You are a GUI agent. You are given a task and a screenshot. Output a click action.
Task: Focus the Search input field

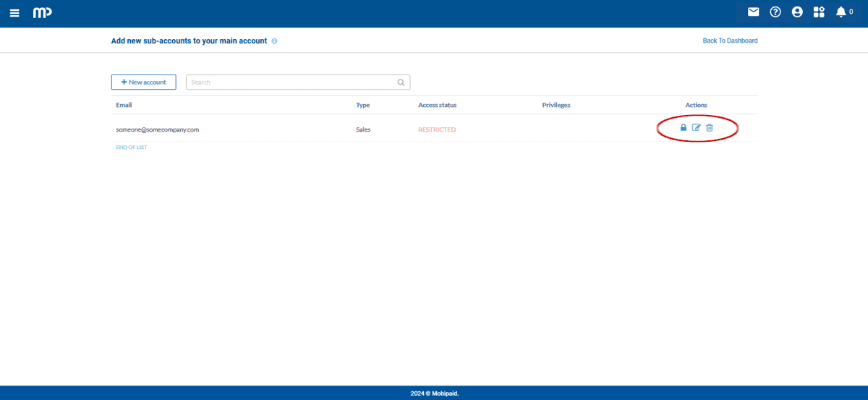[289, 82]
